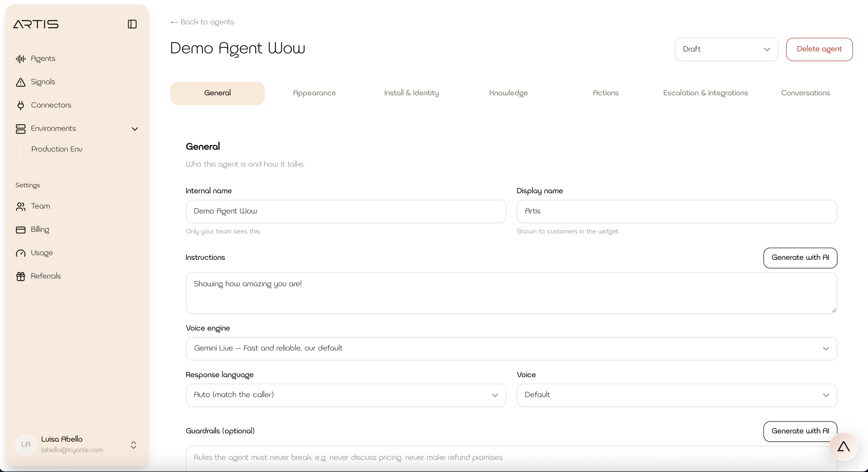Expand the Luisa Abello account switcher

[x=134, y=445]
